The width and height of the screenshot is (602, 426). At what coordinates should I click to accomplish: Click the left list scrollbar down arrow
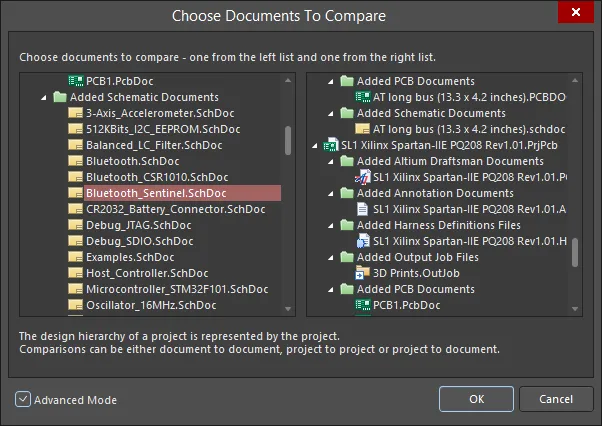[x=289, y=309]
